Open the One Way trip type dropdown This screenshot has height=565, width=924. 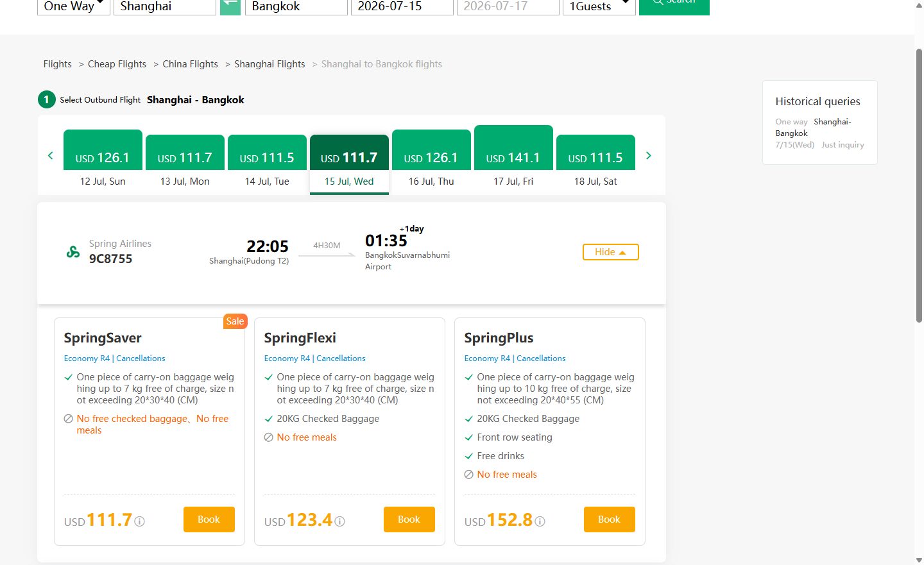(x=74, y=6)
